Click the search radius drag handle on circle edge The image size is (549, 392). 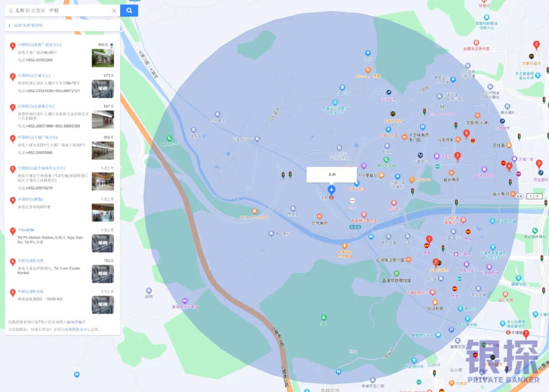(x=519, y=196)
